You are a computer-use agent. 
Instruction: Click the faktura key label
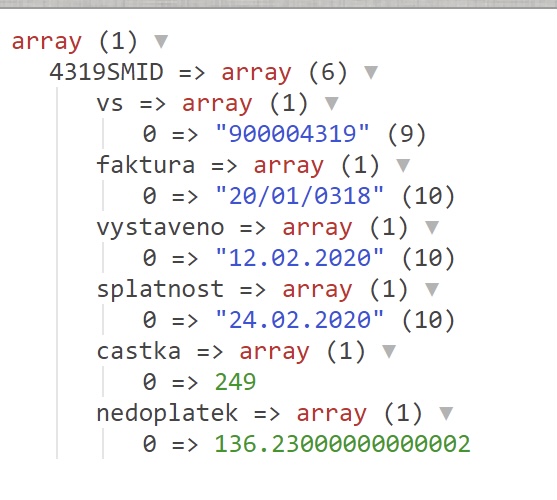146,165
